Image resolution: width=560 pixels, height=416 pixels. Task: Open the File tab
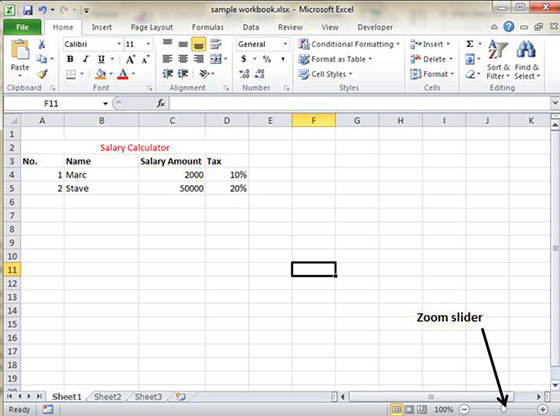click(22, 27)
